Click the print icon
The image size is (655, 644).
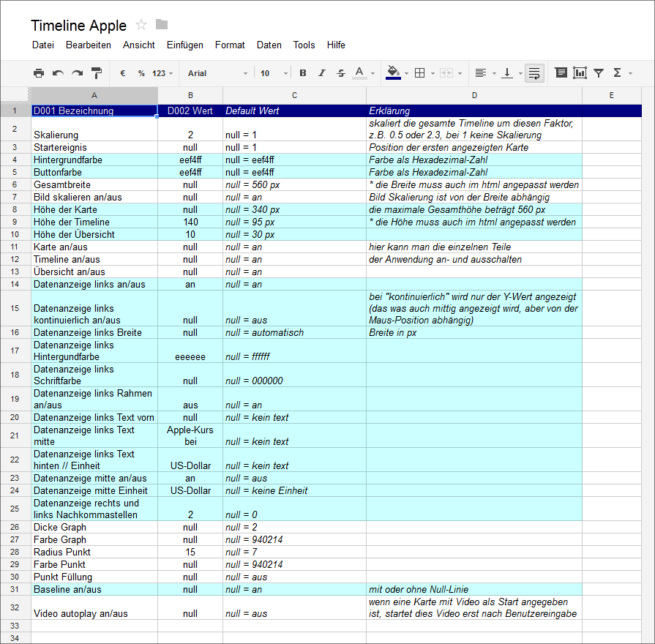(x=39, y=73)
